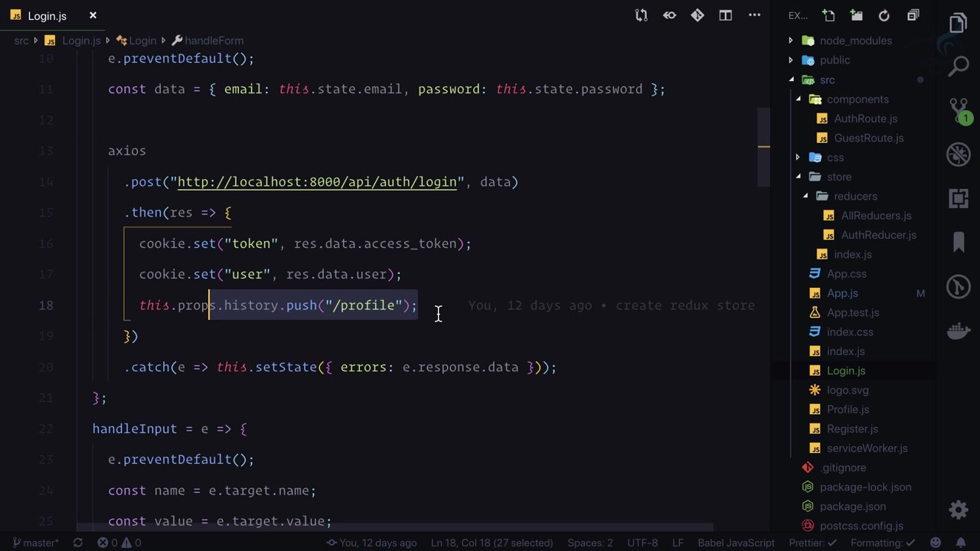980x551 pixels.
Task: Open AllReducers.js file
Action: click(x=876, y=215)
